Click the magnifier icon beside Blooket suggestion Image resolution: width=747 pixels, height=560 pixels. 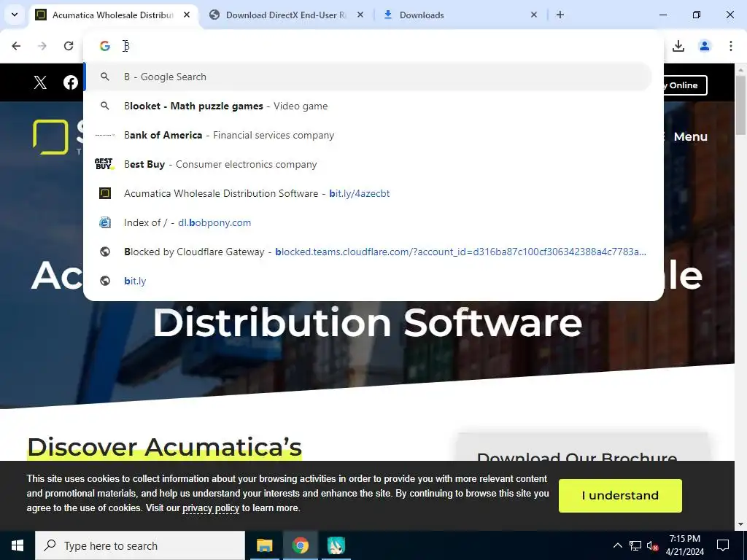pos(105,106)
